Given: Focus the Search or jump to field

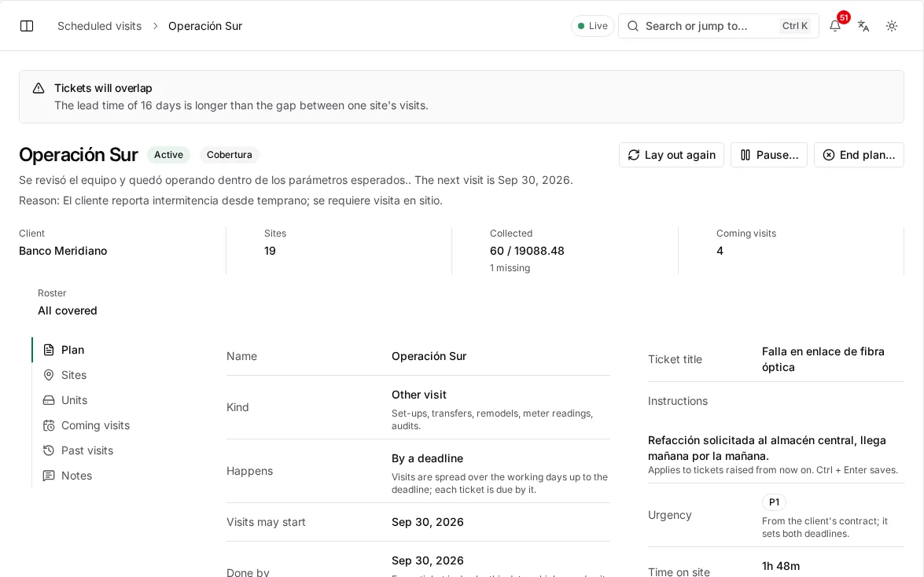Looking at the screenshot, I should tap(718, 26).
